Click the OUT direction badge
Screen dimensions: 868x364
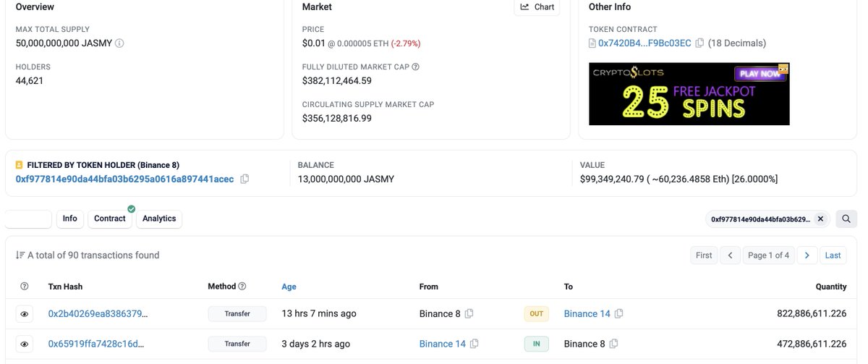[x=536, y=314]
